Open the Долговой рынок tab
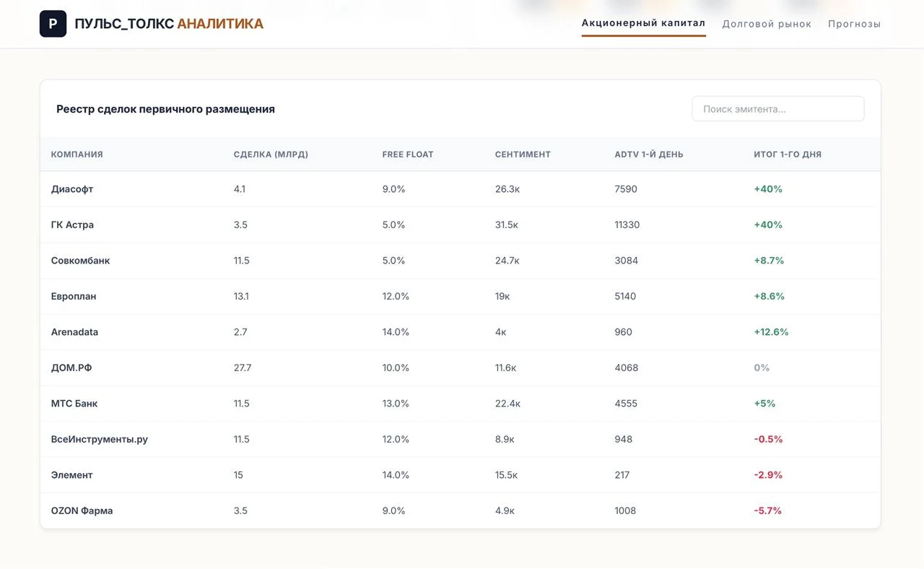The width and height of the screenshot is (924, 569). [x=767, y=24]
